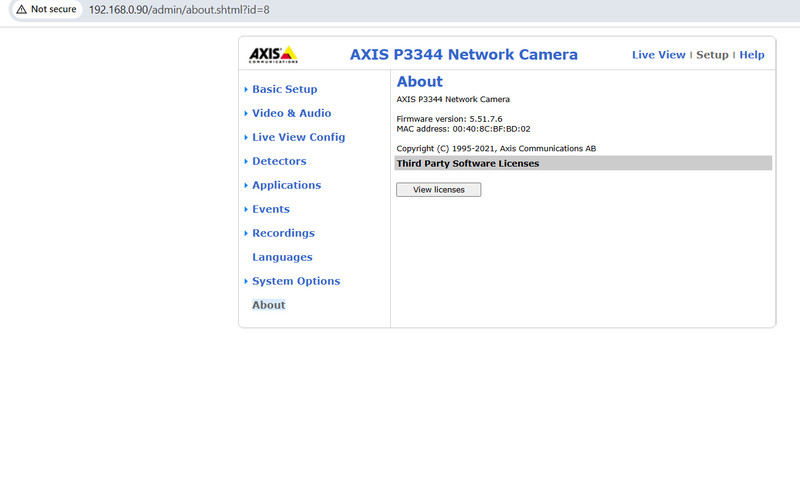Click the browser address bar URL
Viewport: 800px width, 482px height.
tap(179, 10)
